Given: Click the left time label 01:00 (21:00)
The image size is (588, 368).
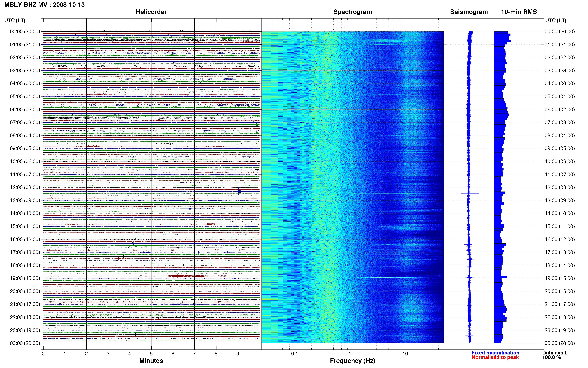Looking at the screenshot, I should [x=25, y=45].
